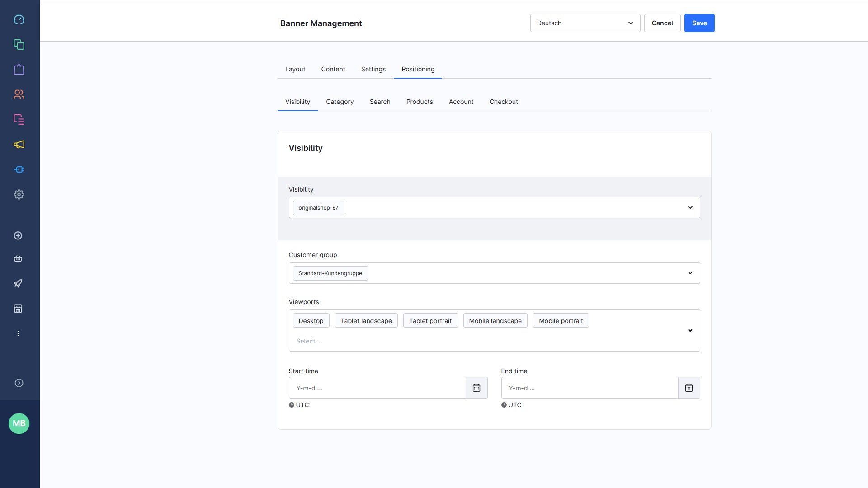Screen dimensions: 868x488
Task: Click the basket sidebar icon
Action: click(18, 259)
